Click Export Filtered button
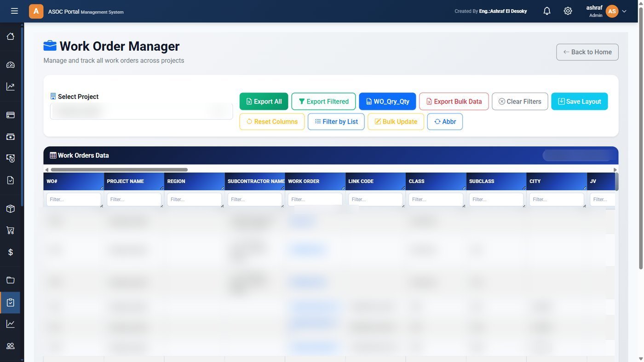This screenshot has width=644, height=362. 323,101
